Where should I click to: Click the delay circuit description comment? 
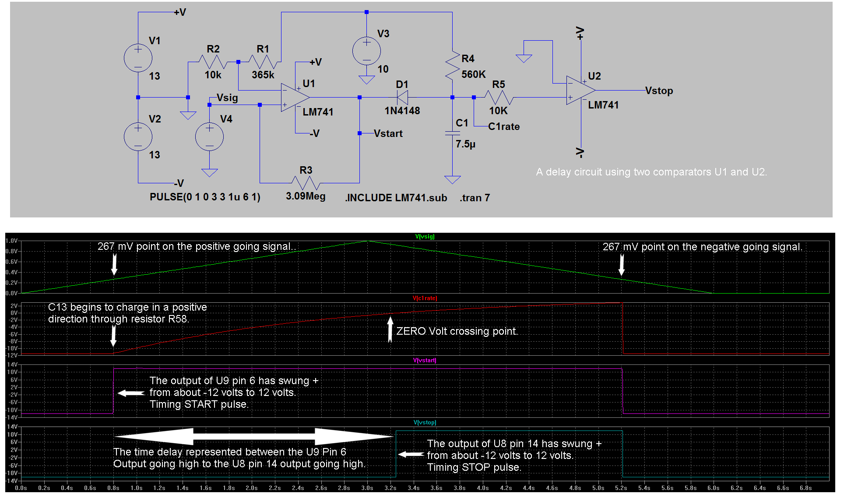[x=651, y=172]
